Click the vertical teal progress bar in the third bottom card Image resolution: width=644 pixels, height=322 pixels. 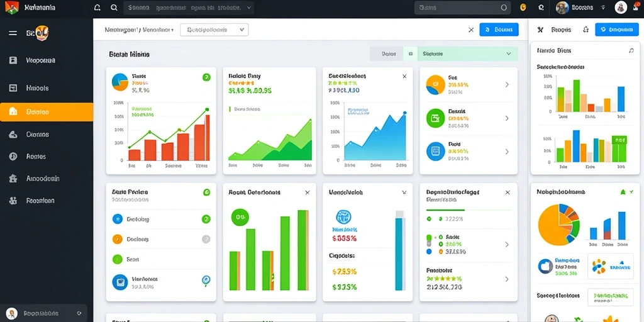(x=399, y=252)
